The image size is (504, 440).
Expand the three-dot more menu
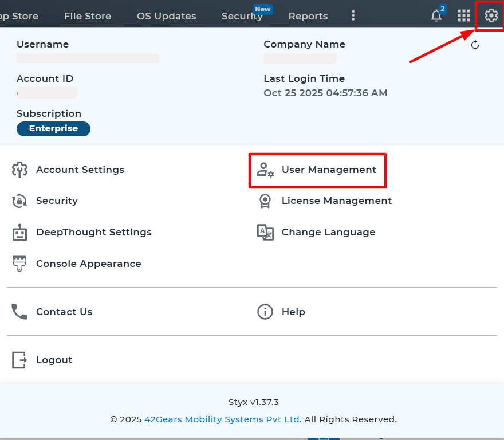pos(353,16)
